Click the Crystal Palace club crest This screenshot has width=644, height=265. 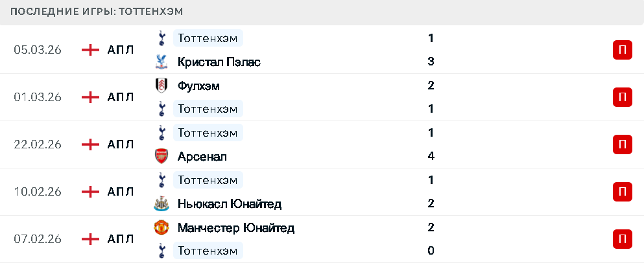pos(160,62)
